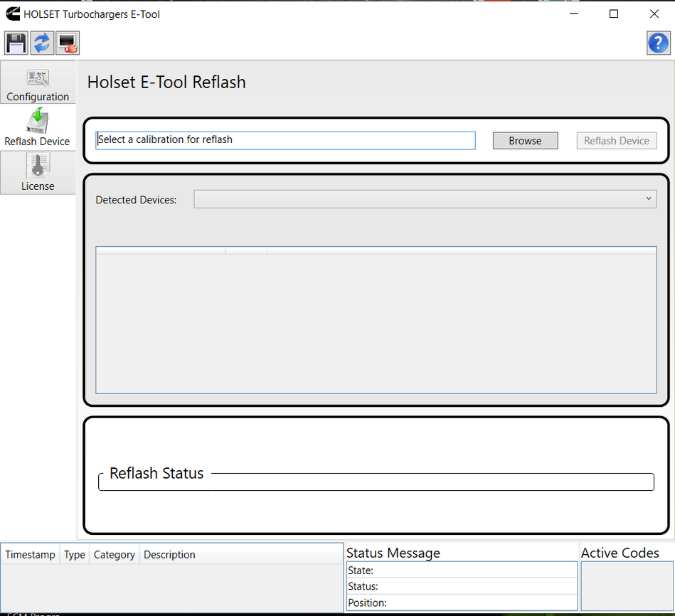Click the Cummins logo in the title bar
Image resolution: width=675 pixels, height=616 pixels.
pos(11,14)
